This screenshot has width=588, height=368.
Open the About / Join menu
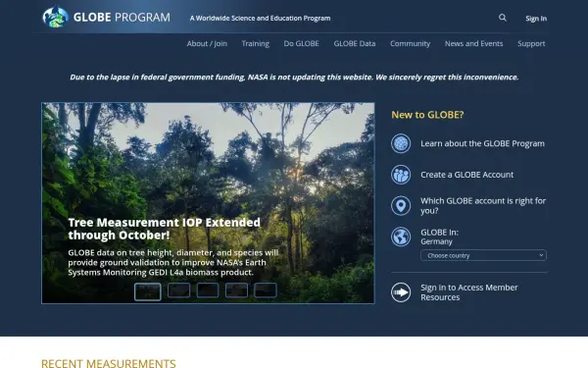(x=207, y=43)
